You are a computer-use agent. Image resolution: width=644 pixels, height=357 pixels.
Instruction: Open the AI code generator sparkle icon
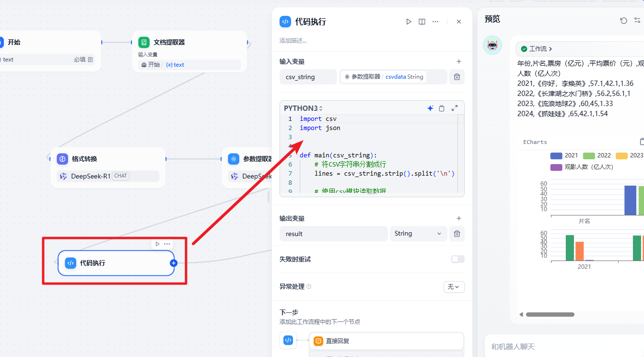(430, 108)
